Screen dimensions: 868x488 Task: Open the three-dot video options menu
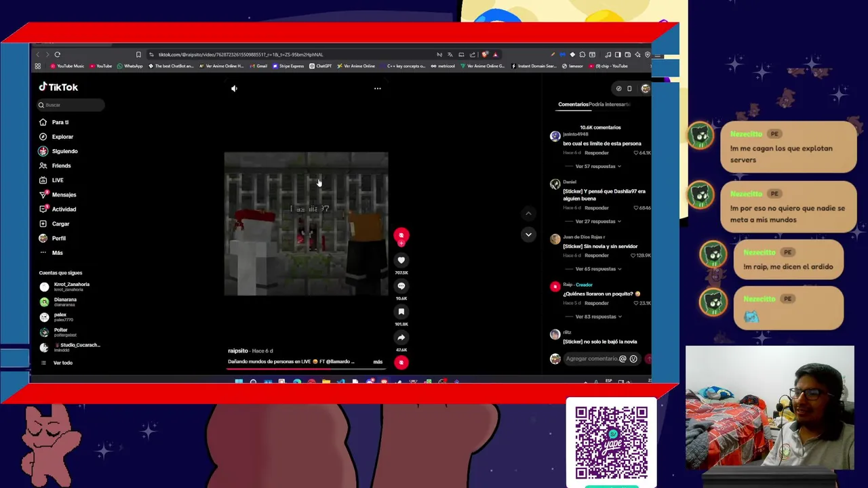[378, 88]
